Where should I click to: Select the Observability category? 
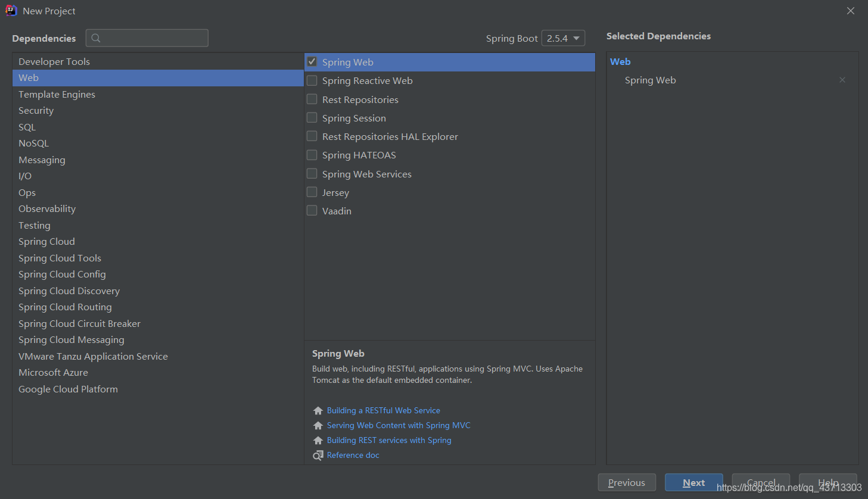tap(158, 209)
